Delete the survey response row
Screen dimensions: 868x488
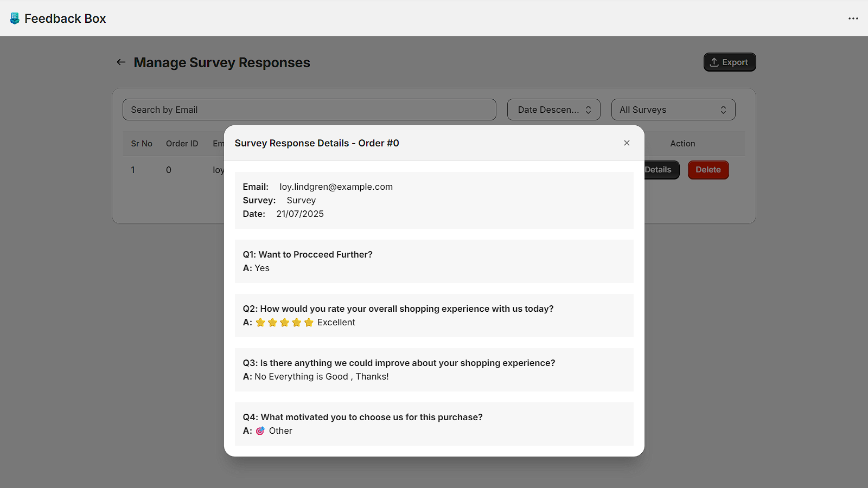pyautogui.click(x=708, y=170)
